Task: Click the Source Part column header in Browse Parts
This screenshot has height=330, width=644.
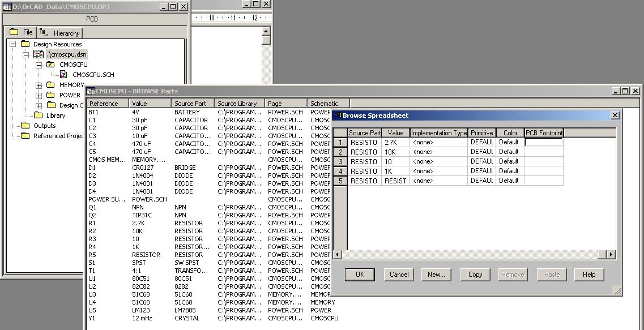Action: 193,104
